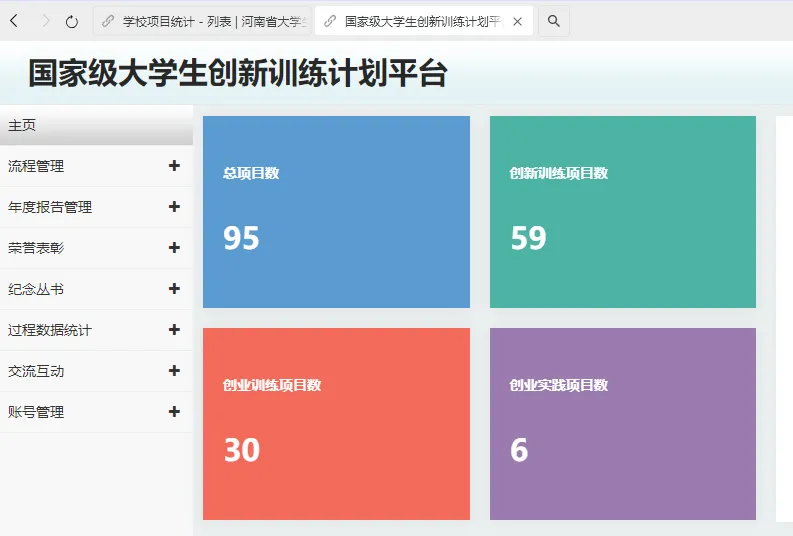This screenshot has height=536, width=793.
Task: Click the value 95 on the blue card
Action: pos(241,238)
